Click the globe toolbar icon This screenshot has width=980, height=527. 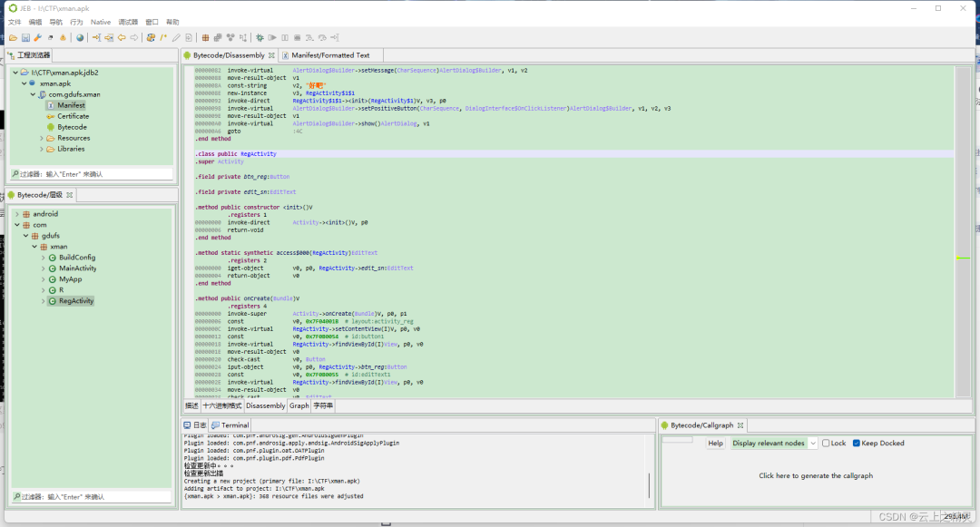point(80,37)
